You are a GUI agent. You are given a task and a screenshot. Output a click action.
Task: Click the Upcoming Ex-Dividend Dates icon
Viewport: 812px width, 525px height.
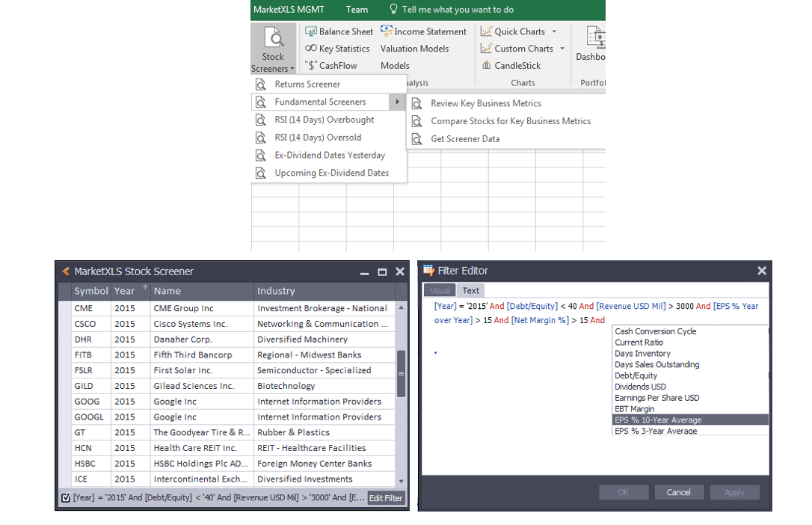click(261, 173)
